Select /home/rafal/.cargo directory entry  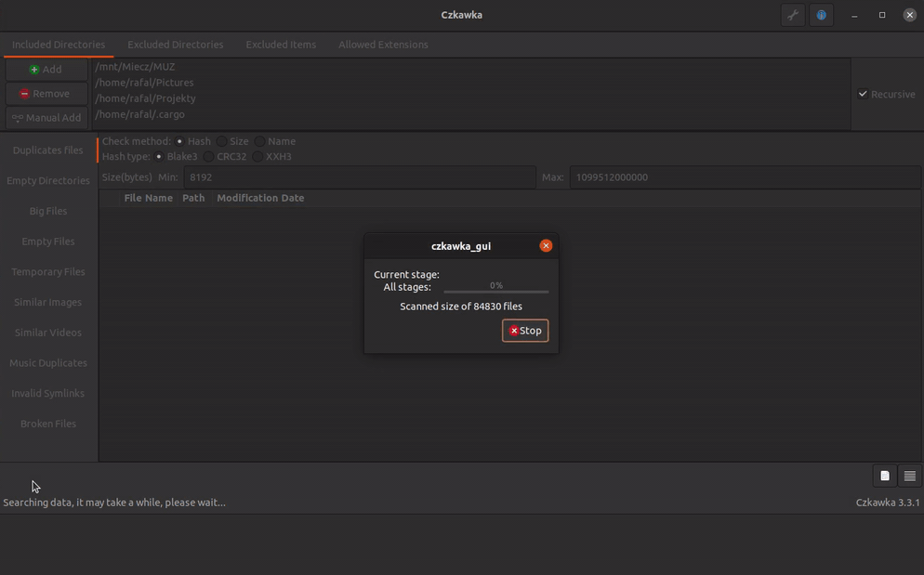471,114
